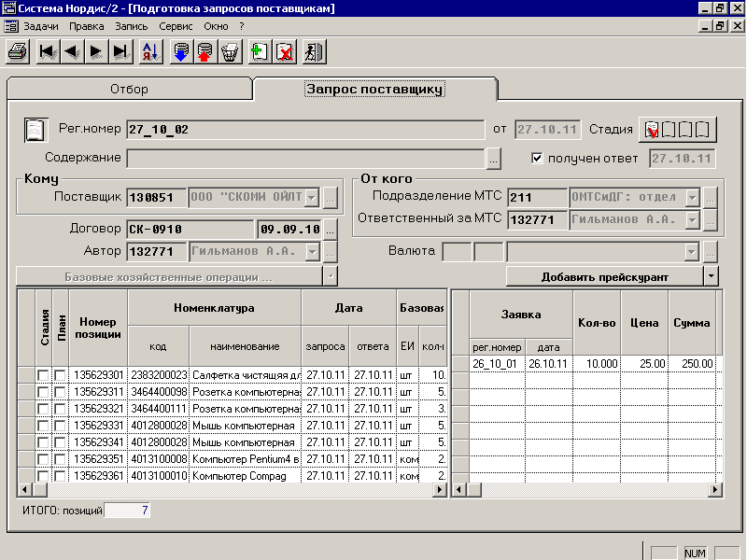
Task: Check План box for position 135629361
Action: (x=60, y=476)
